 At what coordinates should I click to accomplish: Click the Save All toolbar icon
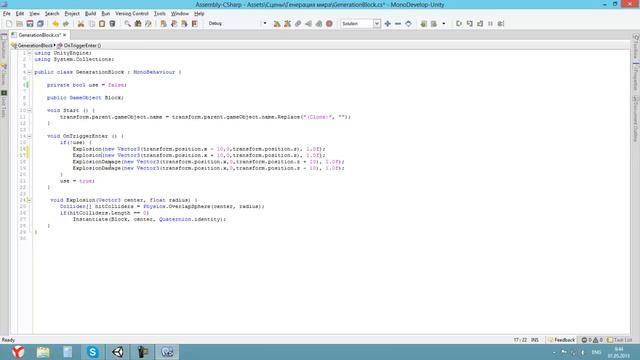(x=40, y=24)
